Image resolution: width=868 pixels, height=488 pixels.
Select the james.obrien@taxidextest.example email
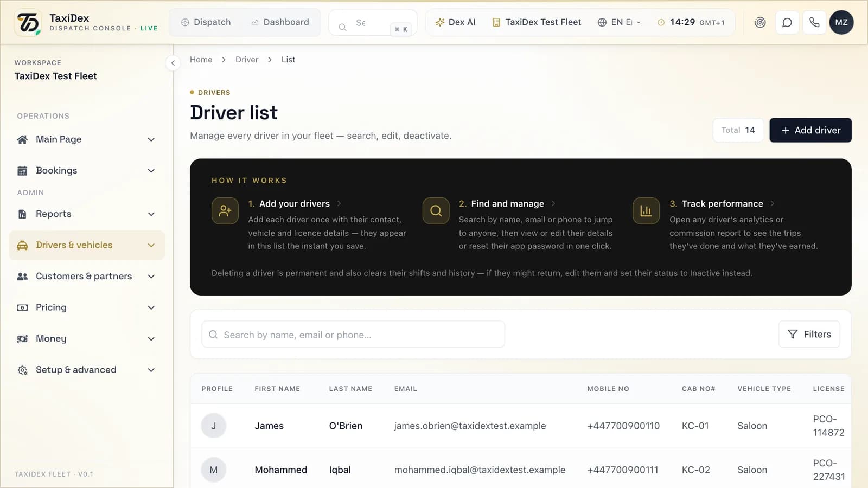(x=470, y=426)
